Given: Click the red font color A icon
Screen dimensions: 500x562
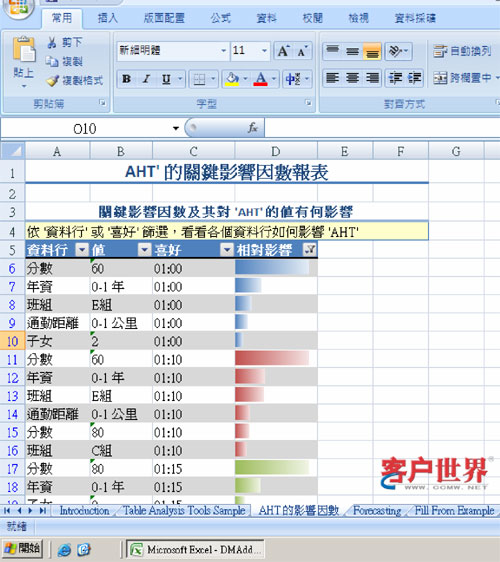Looking at the screenshot, I should [261, 79].
